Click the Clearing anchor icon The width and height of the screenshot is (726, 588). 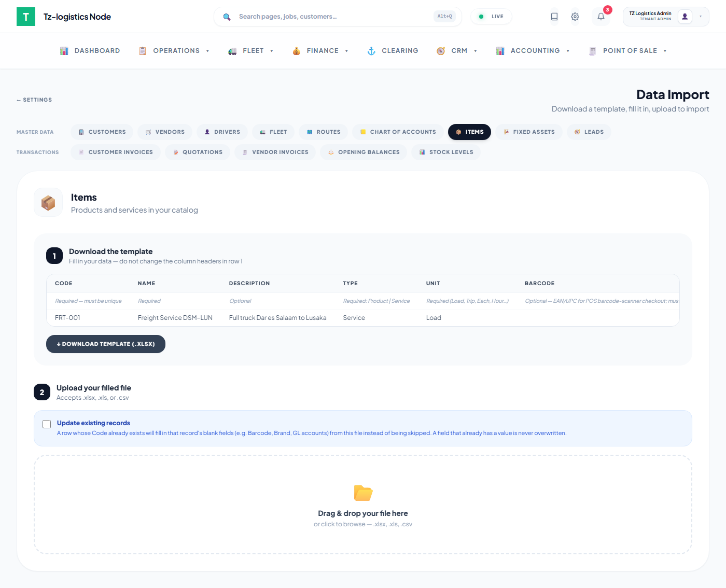(x=371, y=51)
